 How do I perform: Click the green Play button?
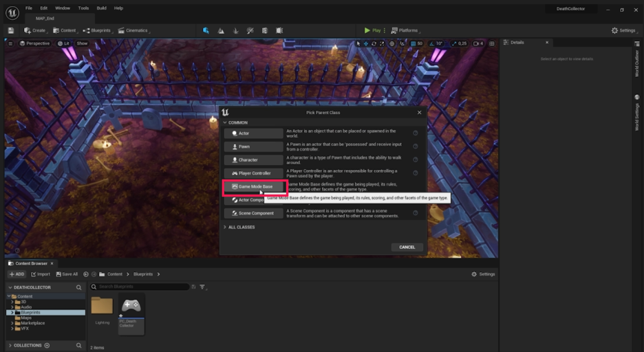pos(372,30)
